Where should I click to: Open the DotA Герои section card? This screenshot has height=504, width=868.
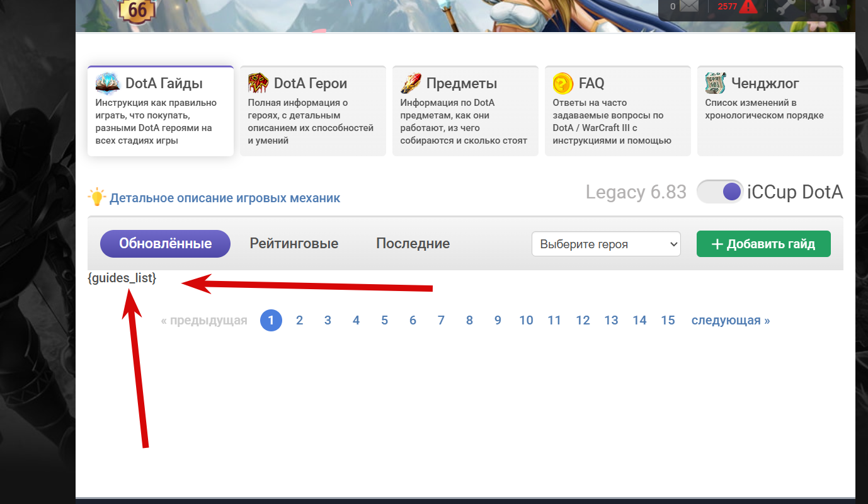(x=313, y=111)
